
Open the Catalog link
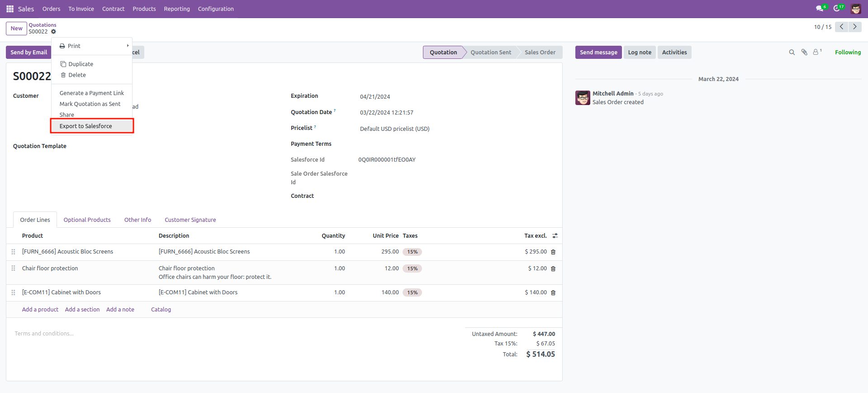click(x=161, y=310)
